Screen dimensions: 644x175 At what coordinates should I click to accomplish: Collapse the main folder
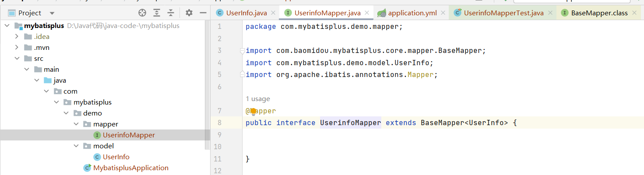[27, 70]
